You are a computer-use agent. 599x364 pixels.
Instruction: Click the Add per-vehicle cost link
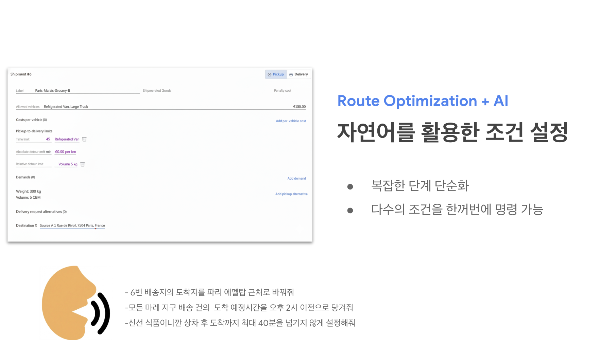point(291,121)
